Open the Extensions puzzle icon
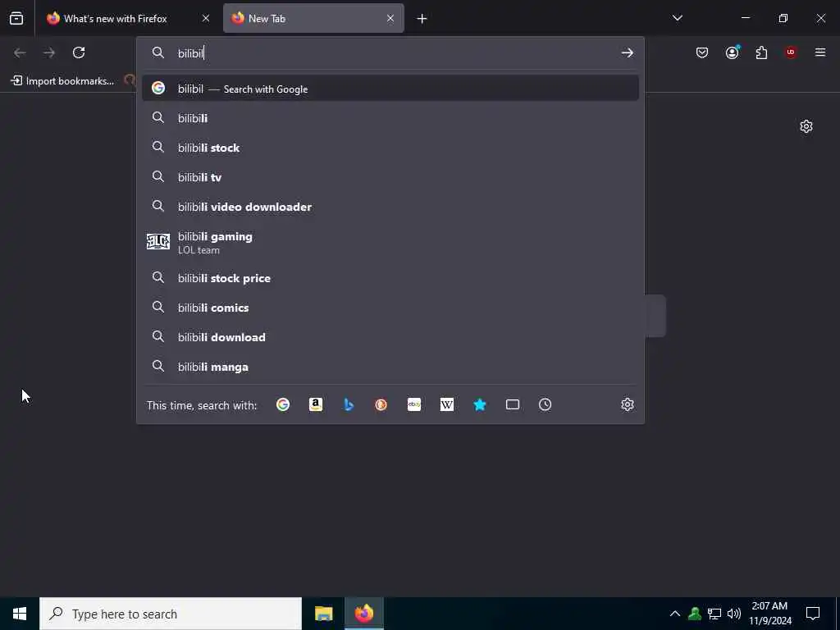 pyautogui.click(x=761, y=52)
